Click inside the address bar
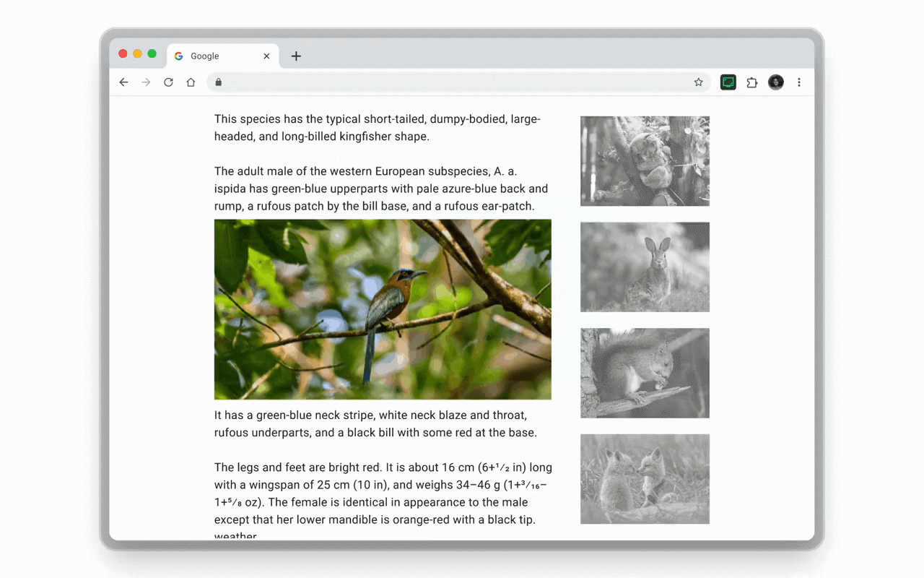 pos(455,82)
